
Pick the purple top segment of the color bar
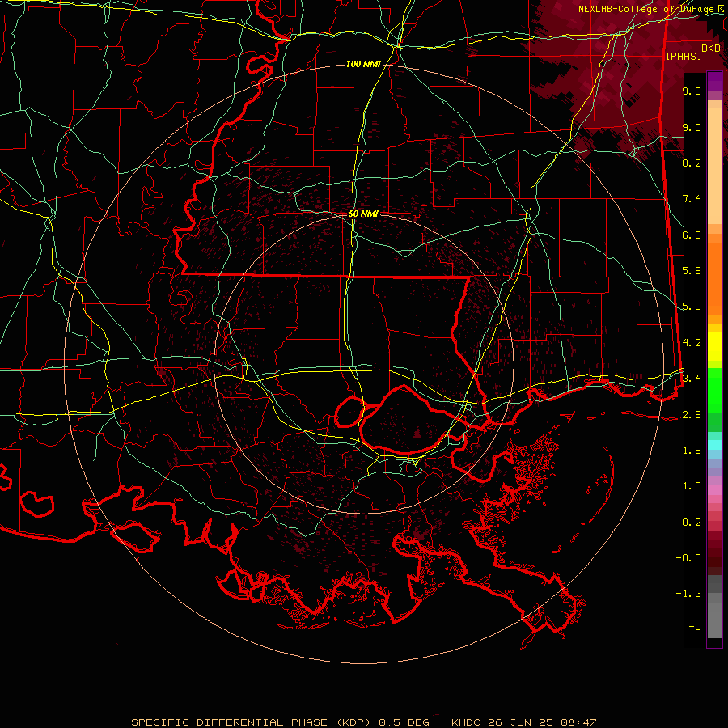point(714,81)
